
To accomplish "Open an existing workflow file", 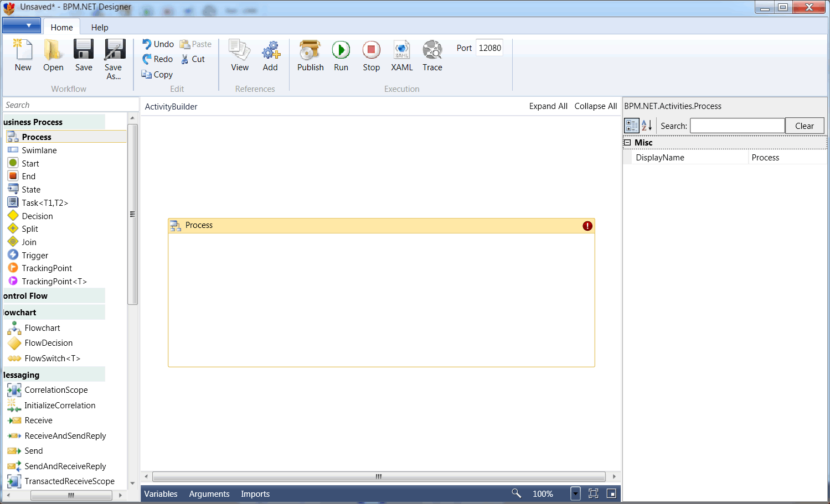I will pos(53,55).
